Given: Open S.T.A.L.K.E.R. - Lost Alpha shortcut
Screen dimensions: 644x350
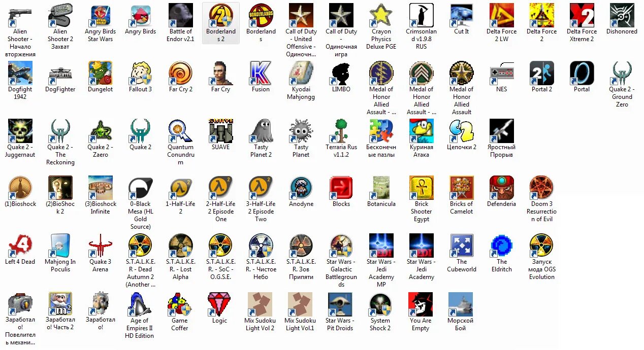Looking at the screenshot, I should click(181, 246).
